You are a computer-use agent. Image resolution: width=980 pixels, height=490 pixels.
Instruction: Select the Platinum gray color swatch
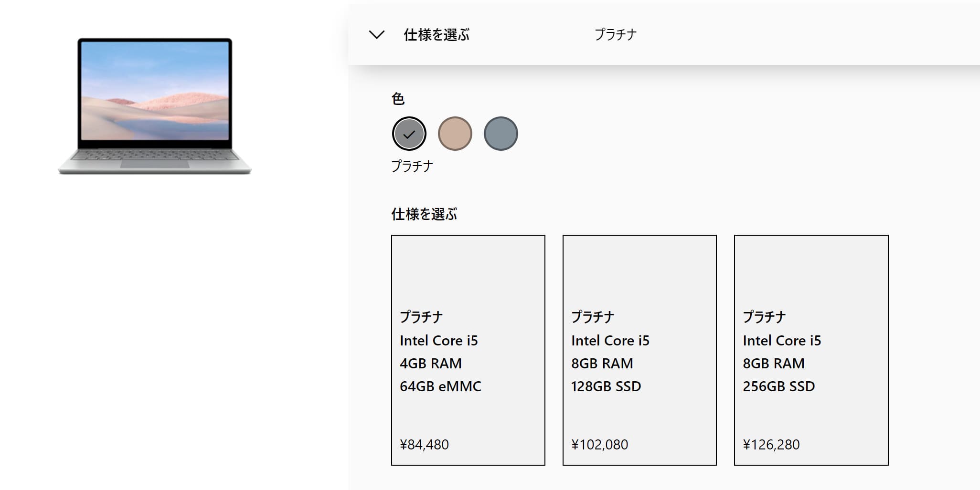409,134
